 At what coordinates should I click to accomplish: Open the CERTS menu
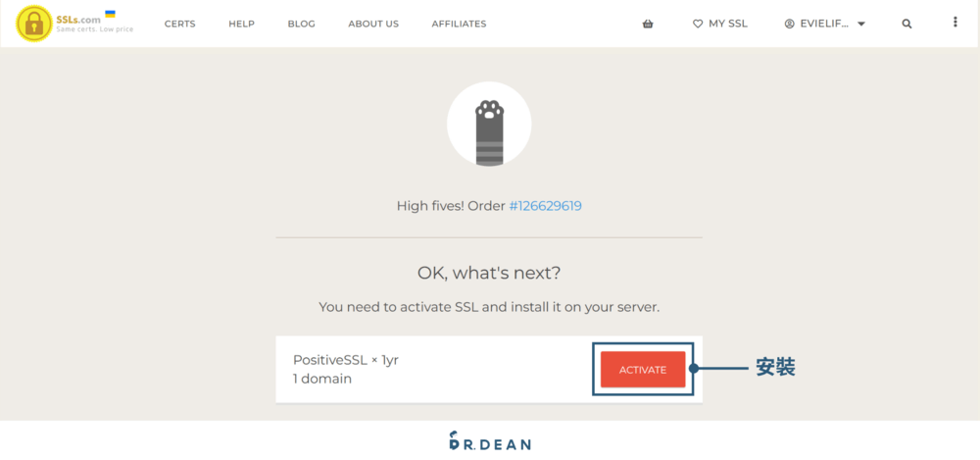180,24
